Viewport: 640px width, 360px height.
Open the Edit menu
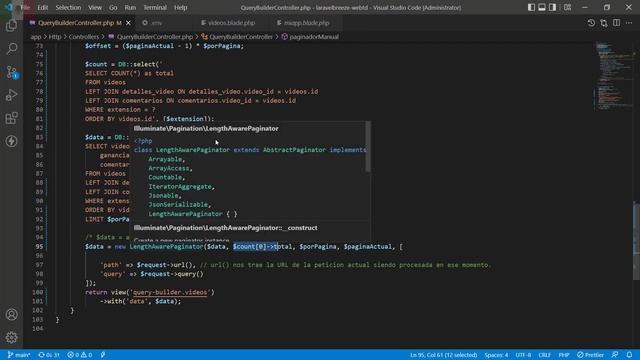coord(42,7)
